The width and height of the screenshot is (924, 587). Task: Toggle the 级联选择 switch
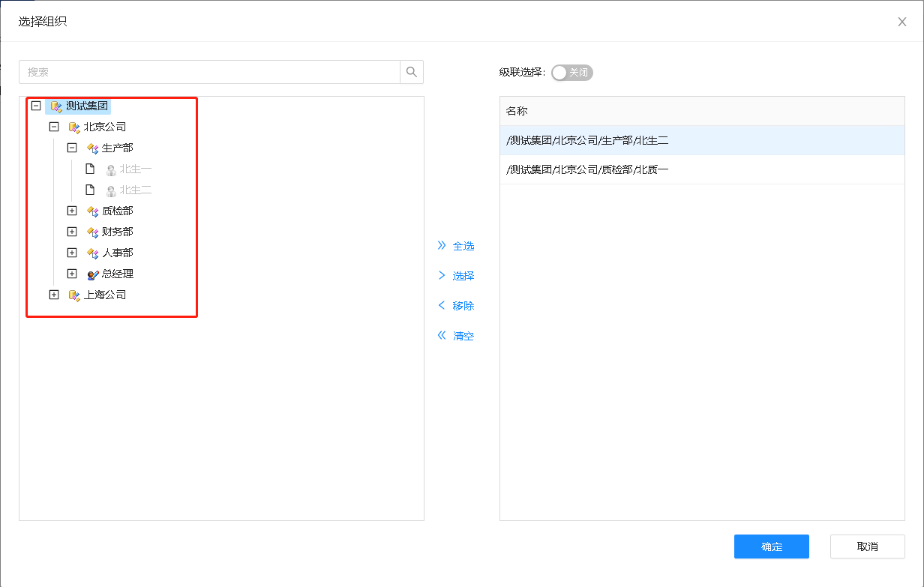point(571,73)
